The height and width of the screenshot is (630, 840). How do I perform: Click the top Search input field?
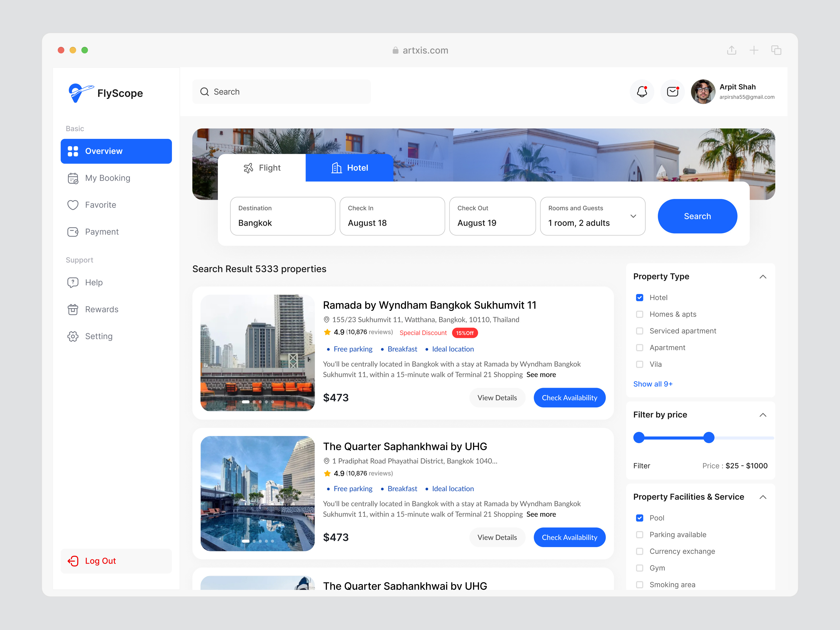pos(282,92)
